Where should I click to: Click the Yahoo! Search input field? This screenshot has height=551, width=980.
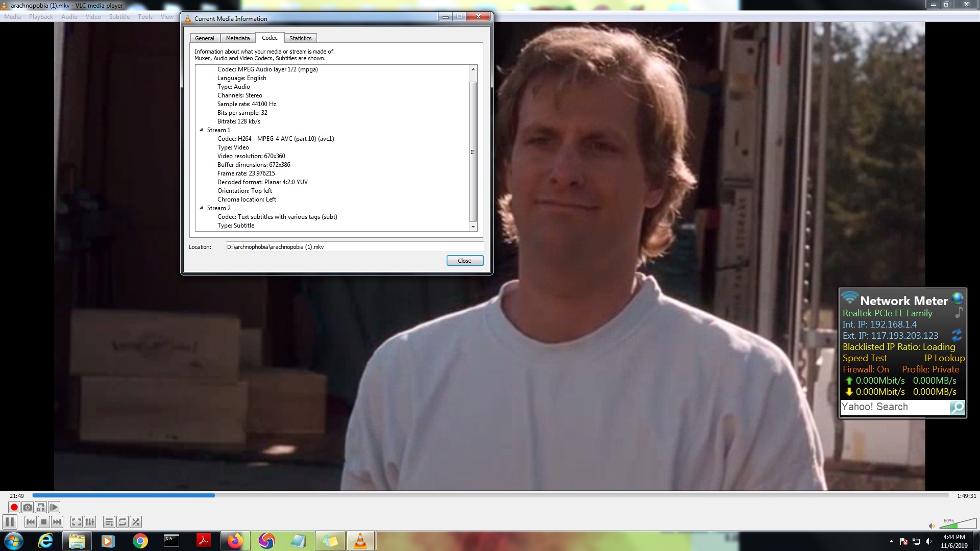[x=894, y=407]
